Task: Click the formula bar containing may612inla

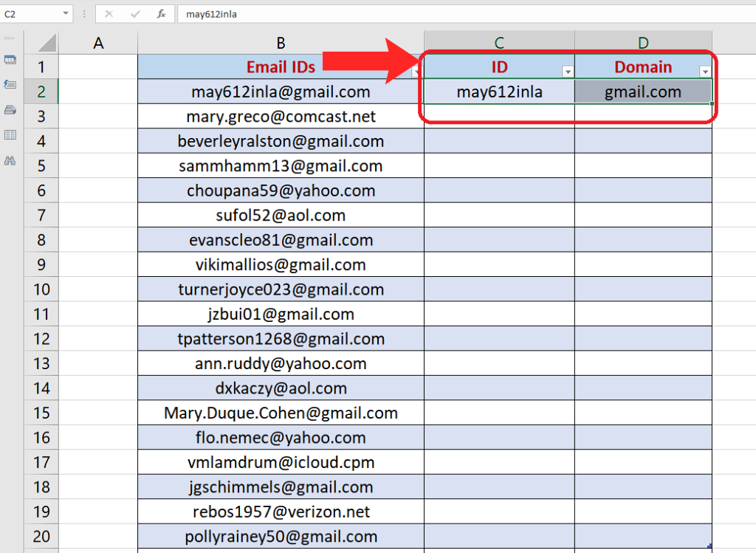Action: coord(466,14)
